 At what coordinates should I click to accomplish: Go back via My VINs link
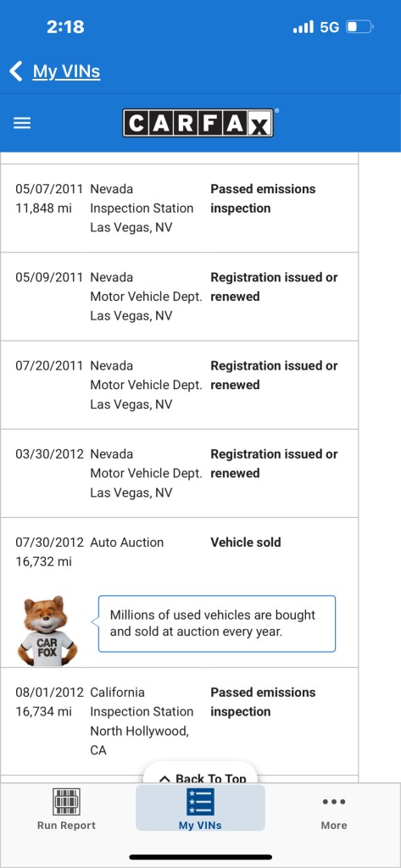[x=66, y=71]
